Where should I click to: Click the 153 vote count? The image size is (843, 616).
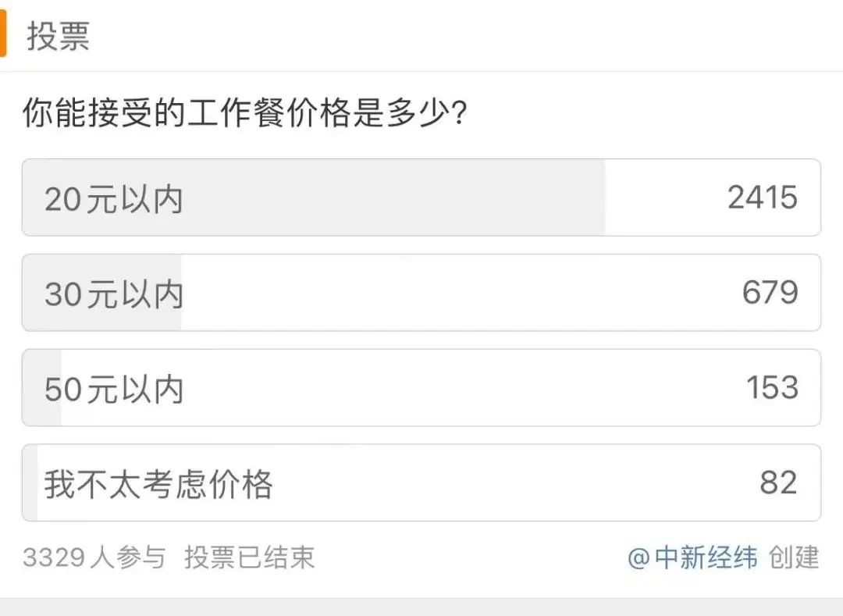coord(772,388)
